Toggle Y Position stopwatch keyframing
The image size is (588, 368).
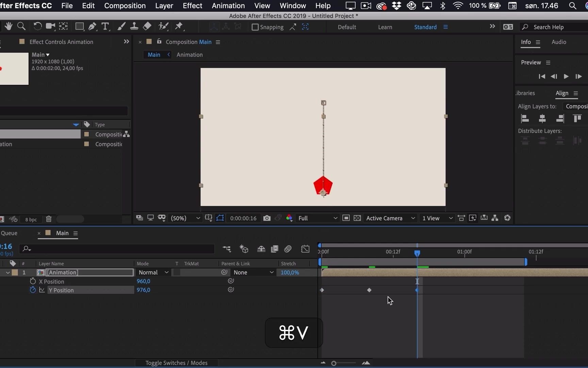pos(33,290)
